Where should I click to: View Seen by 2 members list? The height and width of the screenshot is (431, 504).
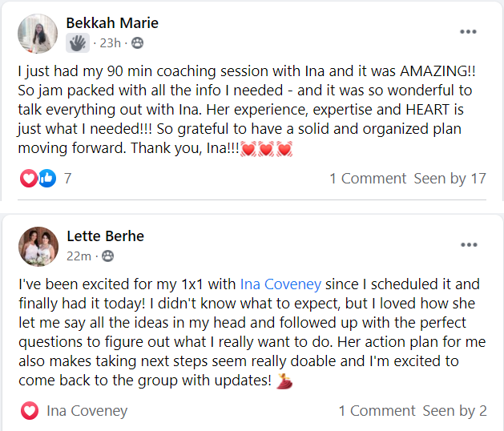pos(454,411)
